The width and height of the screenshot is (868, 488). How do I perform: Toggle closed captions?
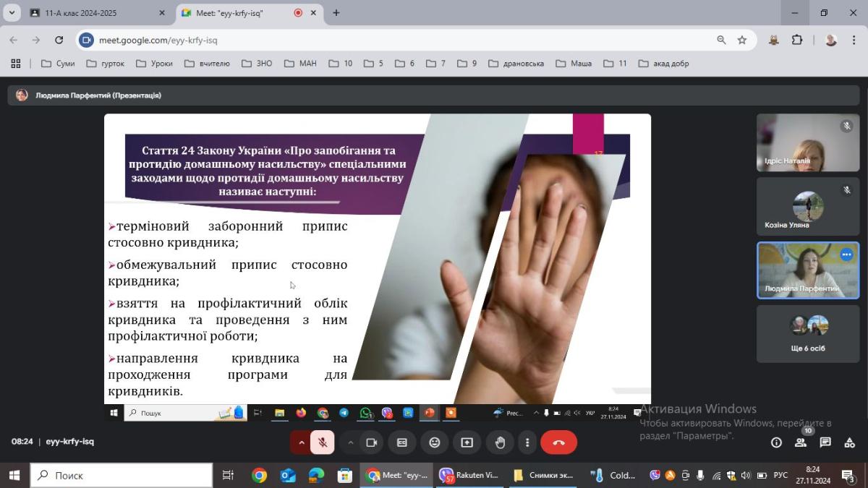pos(402,442)
